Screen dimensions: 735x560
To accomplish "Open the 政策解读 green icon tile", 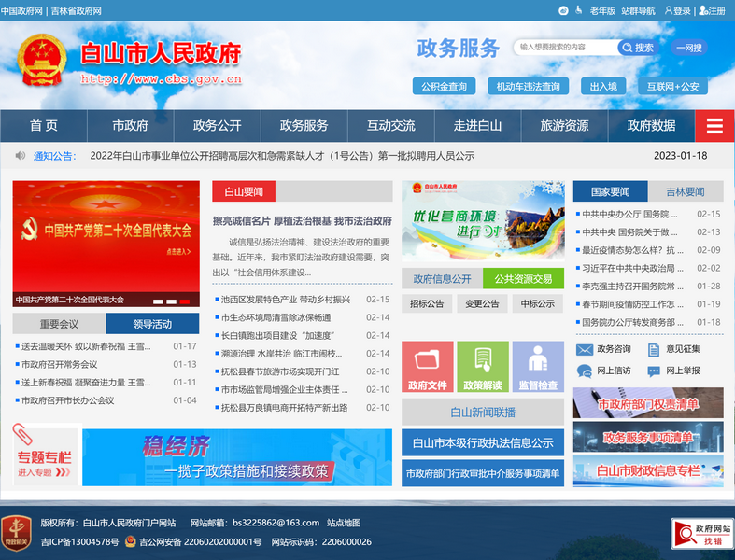I will [483, 368].
